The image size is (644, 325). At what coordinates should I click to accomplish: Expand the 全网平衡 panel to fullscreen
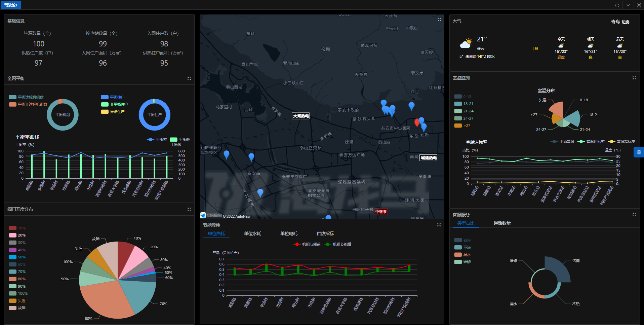189,78
